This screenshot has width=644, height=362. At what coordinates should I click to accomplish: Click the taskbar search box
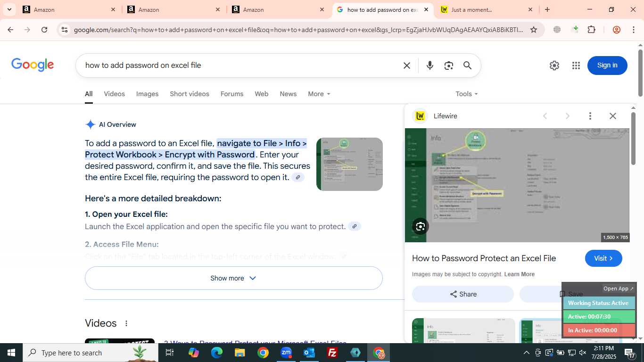(91, 353)
